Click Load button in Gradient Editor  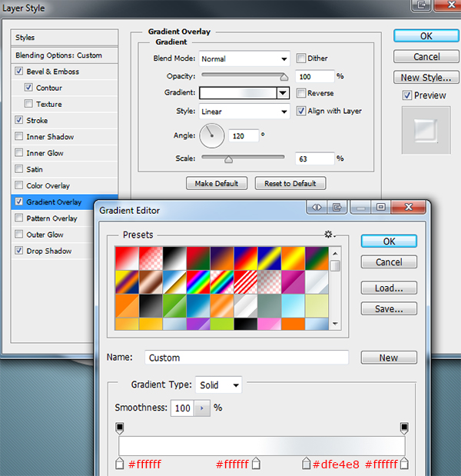pos(389,288)
